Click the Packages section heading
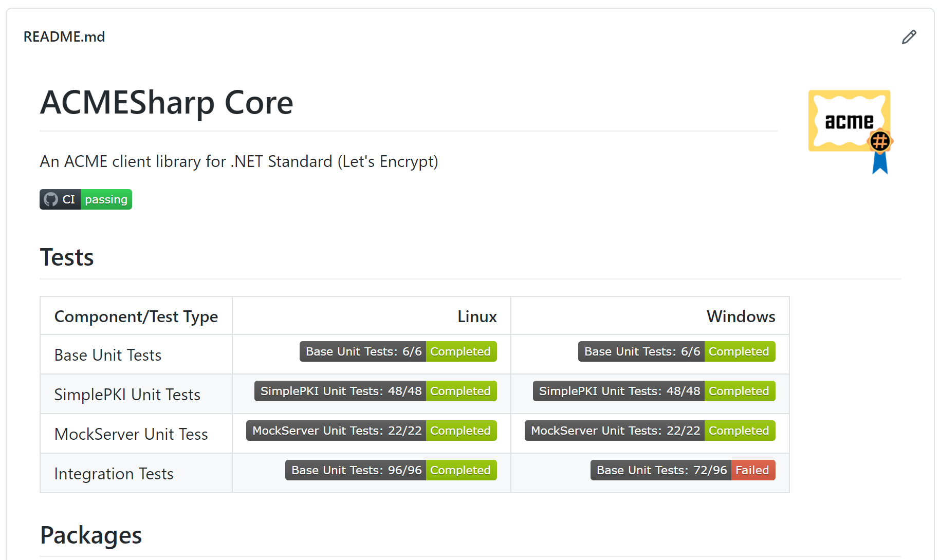This screenshot has width=940, height=560. pyautogui.click(x=91, y=535)
